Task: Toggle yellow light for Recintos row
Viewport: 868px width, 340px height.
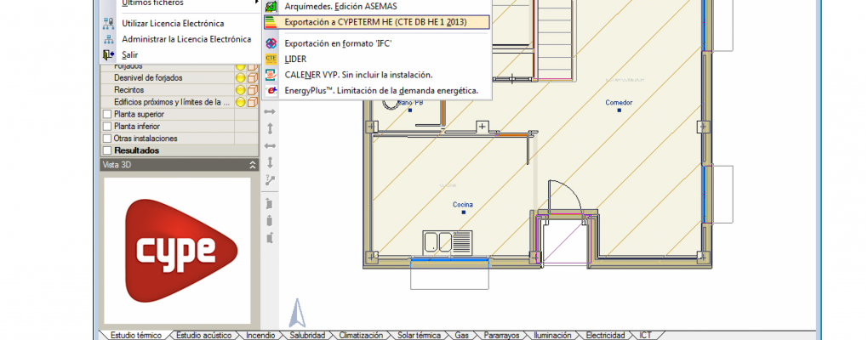Action: [241, 90]
